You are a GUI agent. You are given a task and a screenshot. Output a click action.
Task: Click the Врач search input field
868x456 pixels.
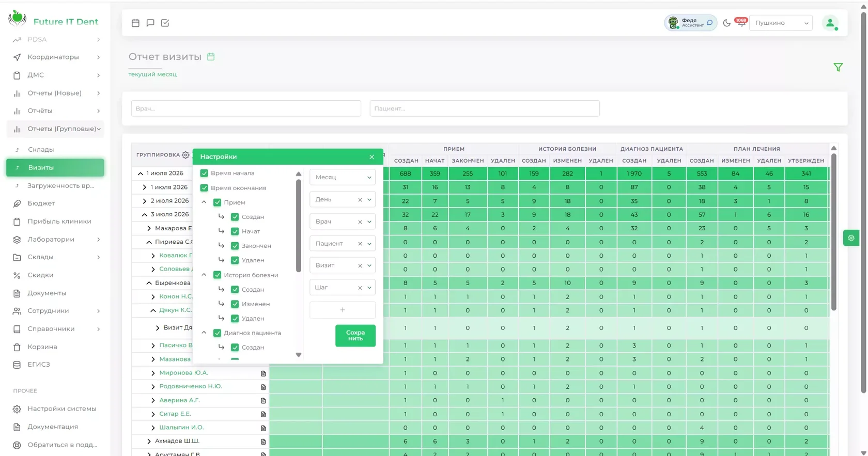[x=246, y=108]
